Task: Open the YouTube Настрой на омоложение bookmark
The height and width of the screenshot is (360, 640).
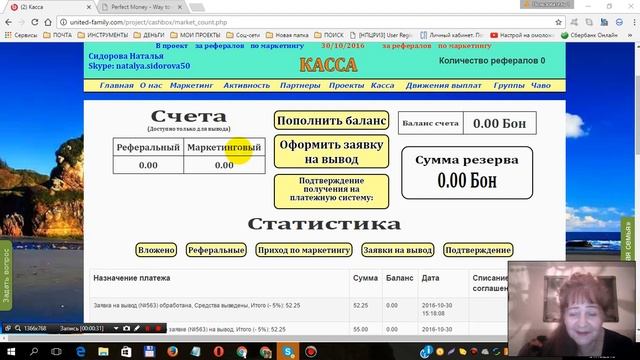Action: [x=522, y=35]
